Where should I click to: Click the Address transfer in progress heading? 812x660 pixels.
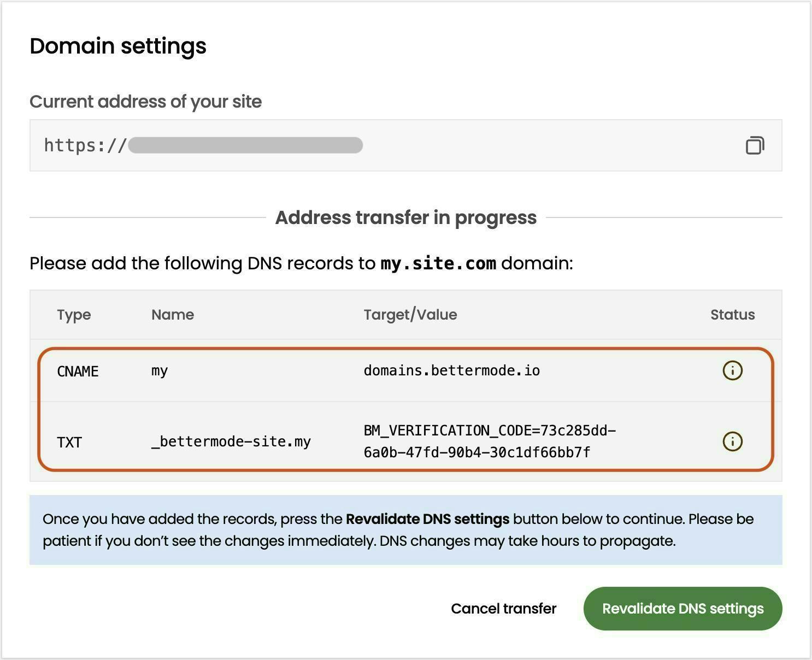coord(405,217)
